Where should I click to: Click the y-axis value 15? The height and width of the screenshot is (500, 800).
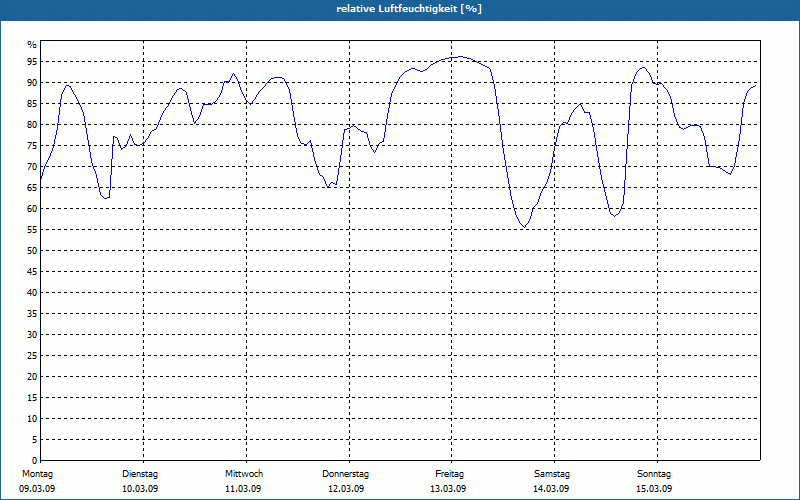pyautogui.click(x=32, y=397)
